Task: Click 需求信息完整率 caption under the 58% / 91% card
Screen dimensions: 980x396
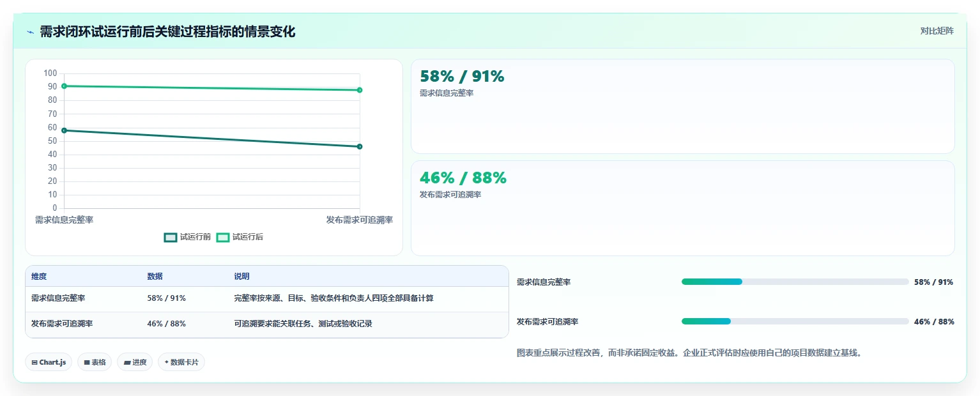Action: click(447, 93)
